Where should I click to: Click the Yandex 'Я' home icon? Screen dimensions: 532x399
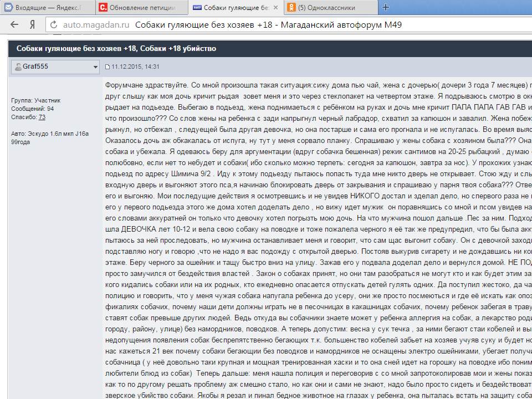[33, 24]
